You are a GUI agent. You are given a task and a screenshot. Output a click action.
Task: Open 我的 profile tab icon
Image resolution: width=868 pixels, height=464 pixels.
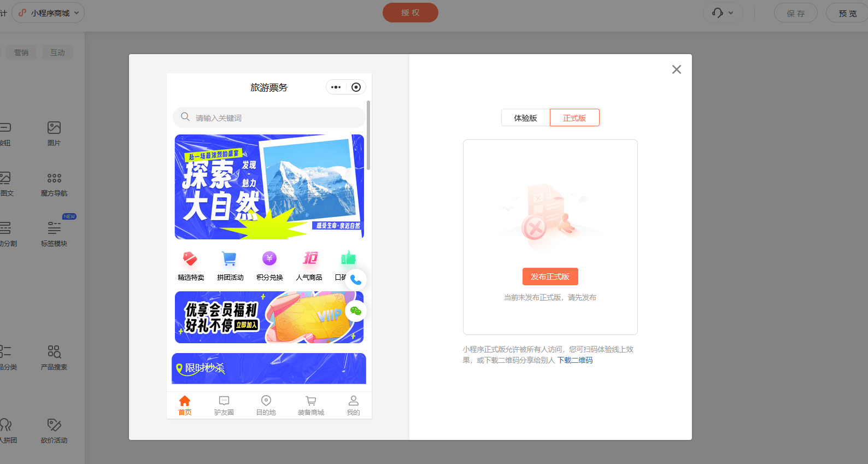coord(354,401)
